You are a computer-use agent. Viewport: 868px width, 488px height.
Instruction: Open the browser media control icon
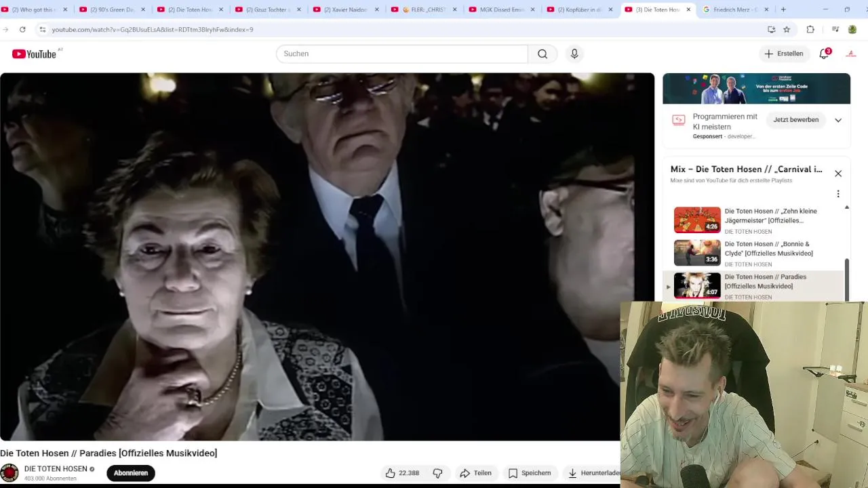(835, 29)
